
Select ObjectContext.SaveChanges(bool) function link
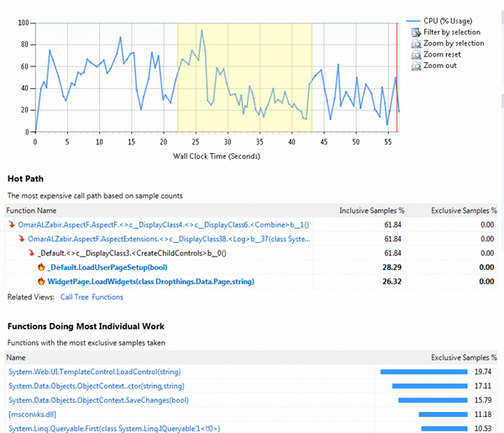[x=98, y=399]
